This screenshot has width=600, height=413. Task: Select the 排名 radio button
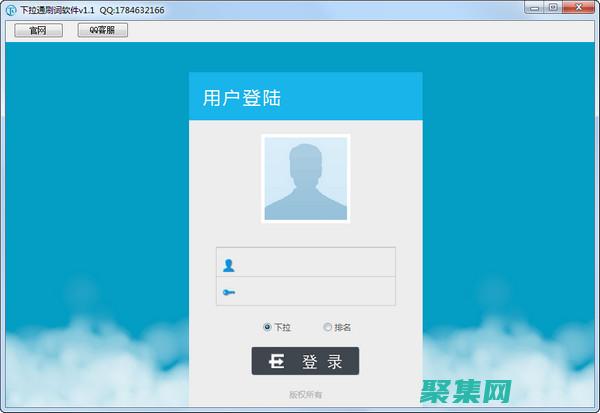[x=327, y=327]
